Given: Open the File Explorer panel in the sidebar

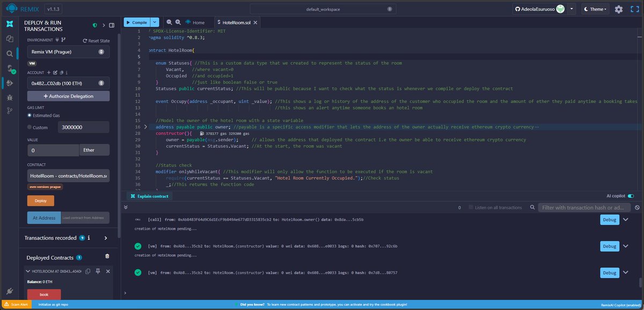Looking at the screenshot, I should (x=9, y=39).
